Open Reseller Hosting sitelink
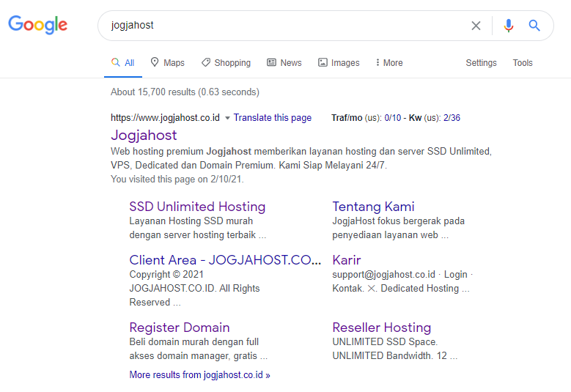Screen dimensions: 571x392 click(382, 328)
